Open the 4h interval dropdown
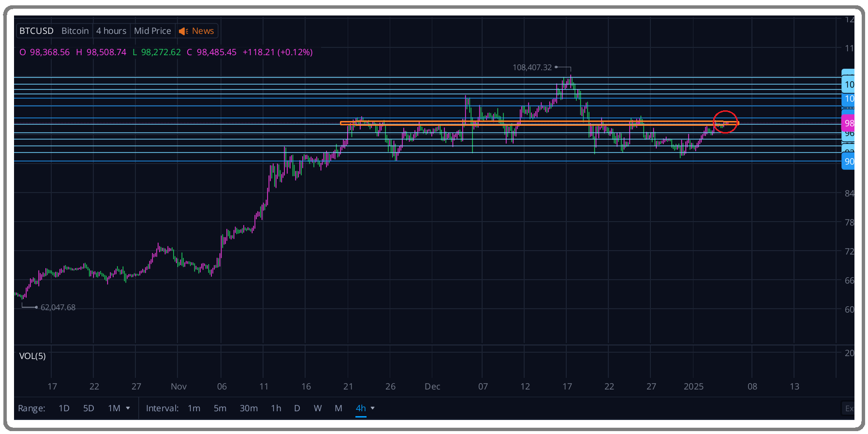 [x=365, y=408]
